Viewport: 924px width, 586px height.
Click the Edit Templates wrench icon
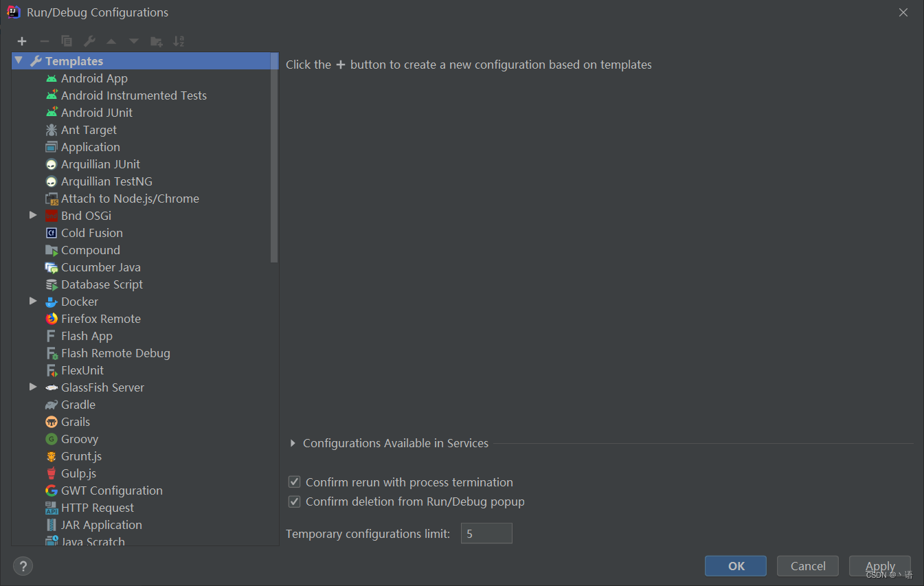click(89, 41)
